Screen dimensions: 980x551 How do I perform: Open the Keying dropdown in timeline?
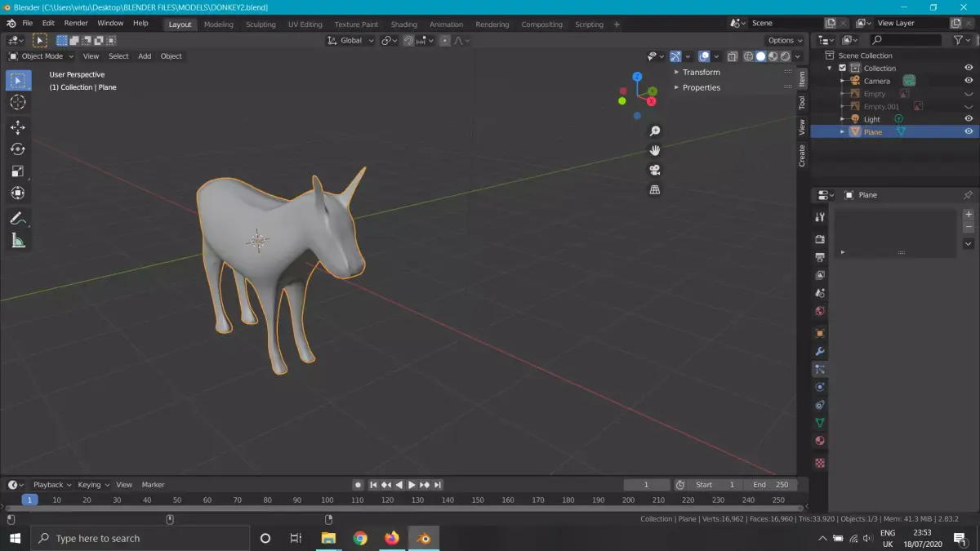point(93,485)
